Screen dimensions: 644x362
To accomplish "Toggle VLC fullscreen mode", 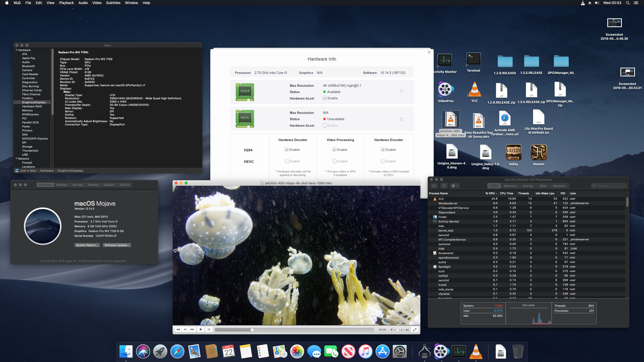I will pos(415,330).
